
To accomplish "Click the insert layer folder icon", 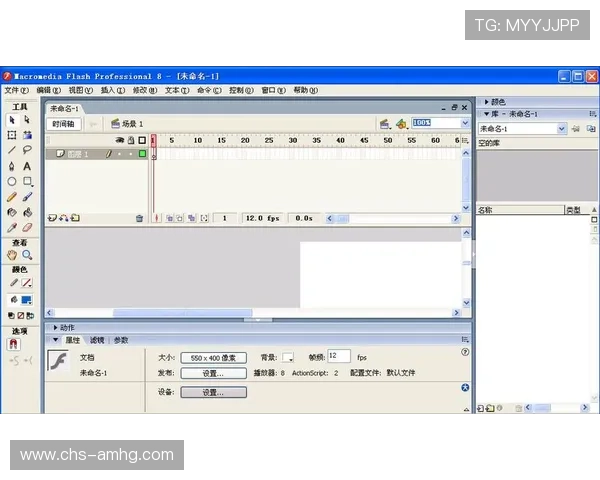I will click(x=75, y=218).
